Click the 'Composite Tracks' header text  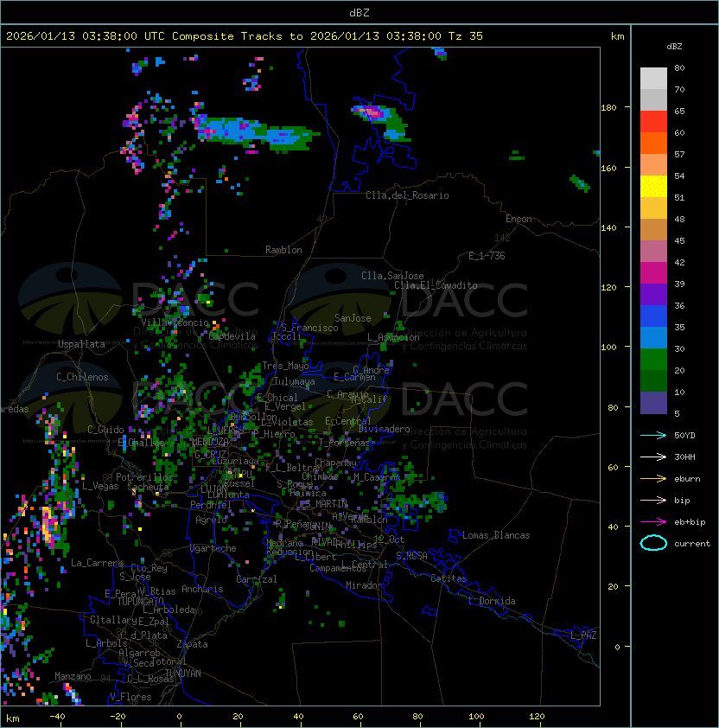click(x=227, y=36)
